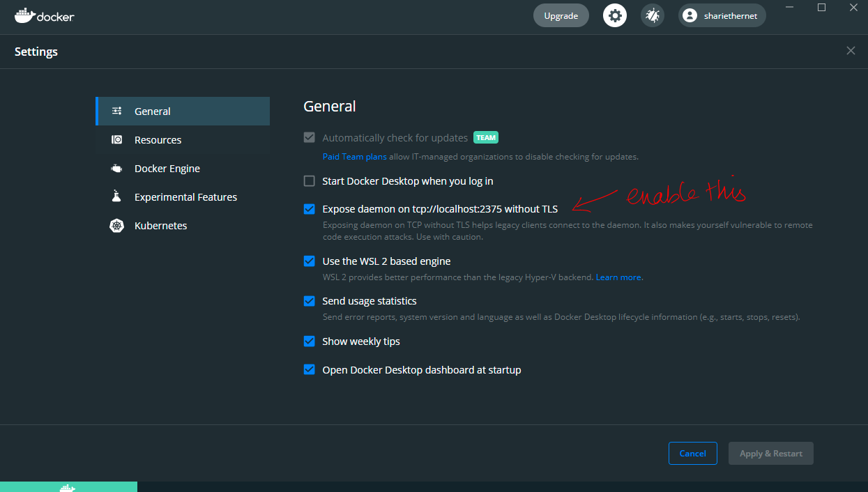
Task: Click the 'Use with caution' warning description
Action: click(568, 231)
